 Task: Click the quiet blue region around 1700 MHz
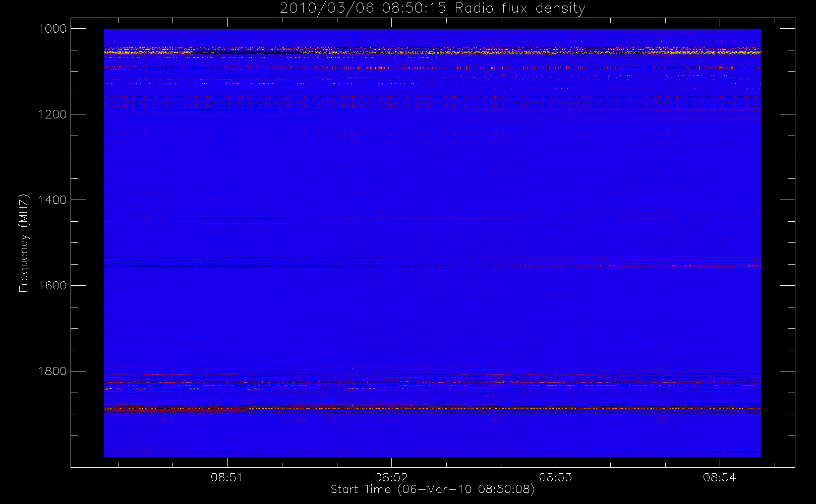pos(432,328)
